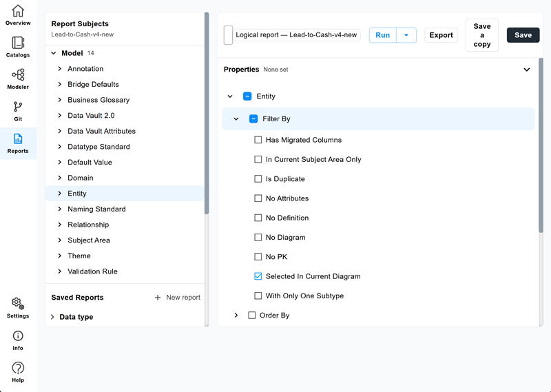Expand the Entity node in Report Subjects
This screenshot has width=551, height=392.
click(60, 194)
